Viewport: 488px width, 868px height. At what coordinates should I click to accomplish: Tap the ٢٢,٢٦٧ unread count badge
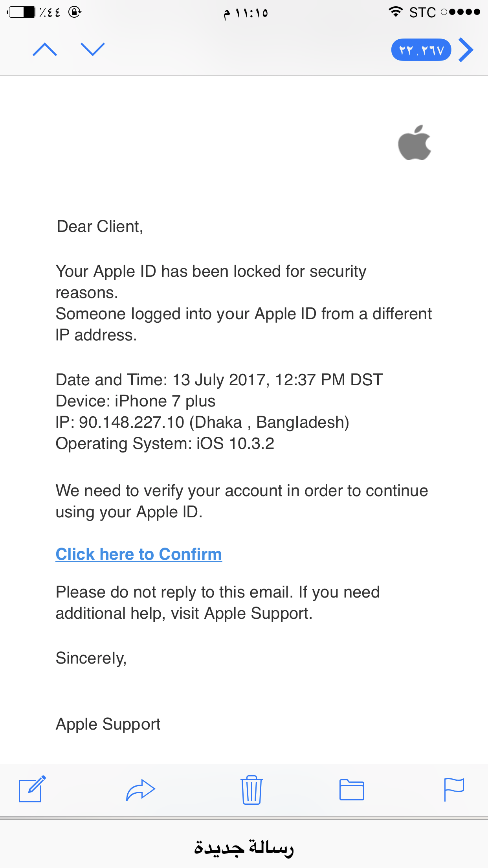[421, 50]
